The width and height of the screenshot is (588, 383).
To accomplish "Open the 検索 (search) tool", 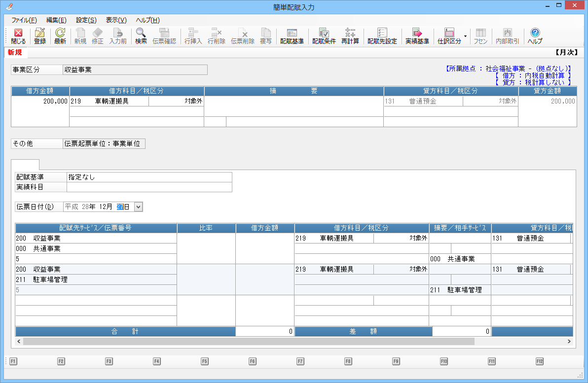I will pos(141,36).
